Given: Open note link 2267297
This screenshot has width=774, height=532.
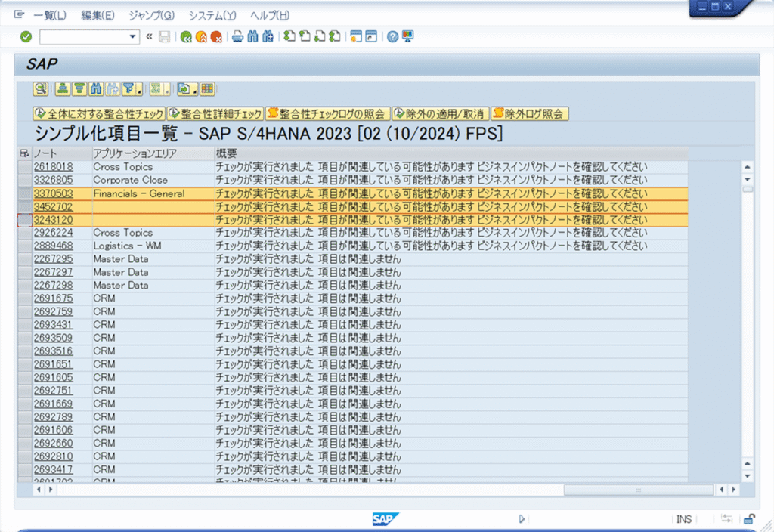Looking at the screenshot, I should [x=54, y=272].
